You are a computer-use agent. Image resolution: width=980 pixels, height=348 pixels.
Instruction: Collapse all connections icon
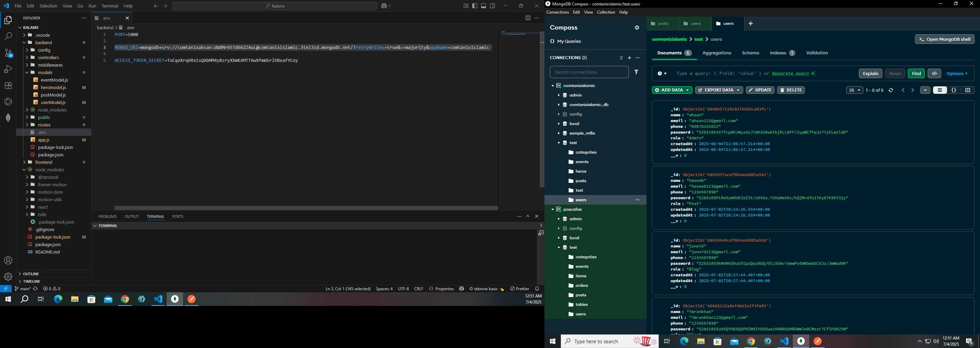coord(621,58)
